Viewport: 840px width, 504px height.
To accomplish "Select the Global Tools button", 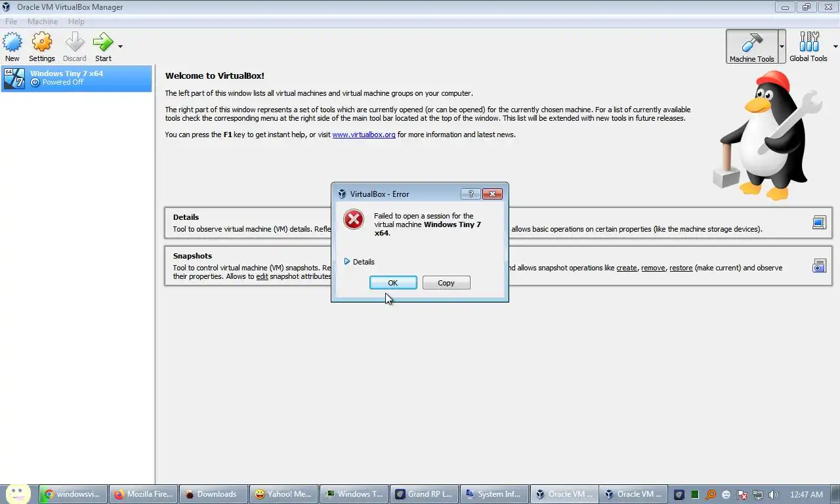I will pos(808,47).
